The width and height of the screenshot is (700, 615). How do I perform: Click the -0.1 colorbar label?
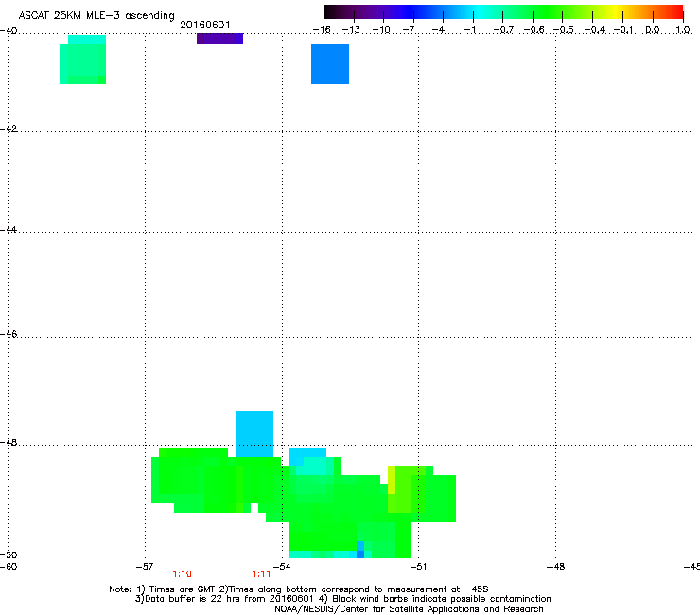coord(623,30)
